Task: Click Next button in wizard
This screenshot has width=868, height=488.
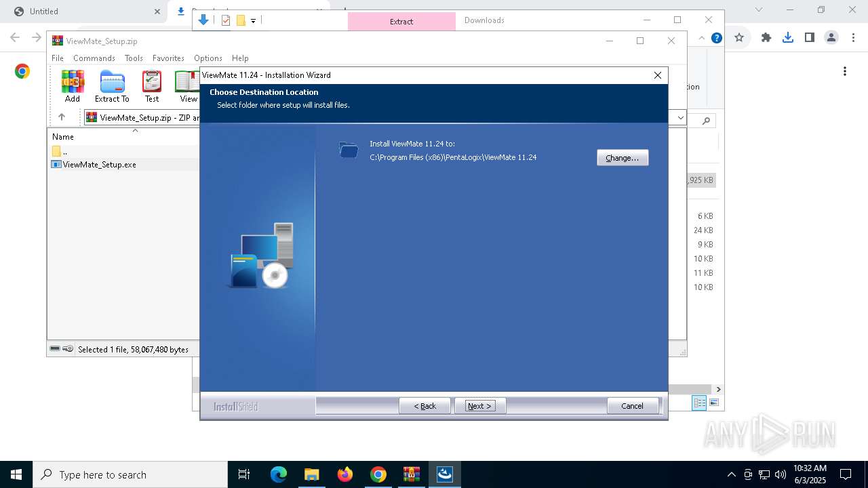Action: (x=480, y=406)
